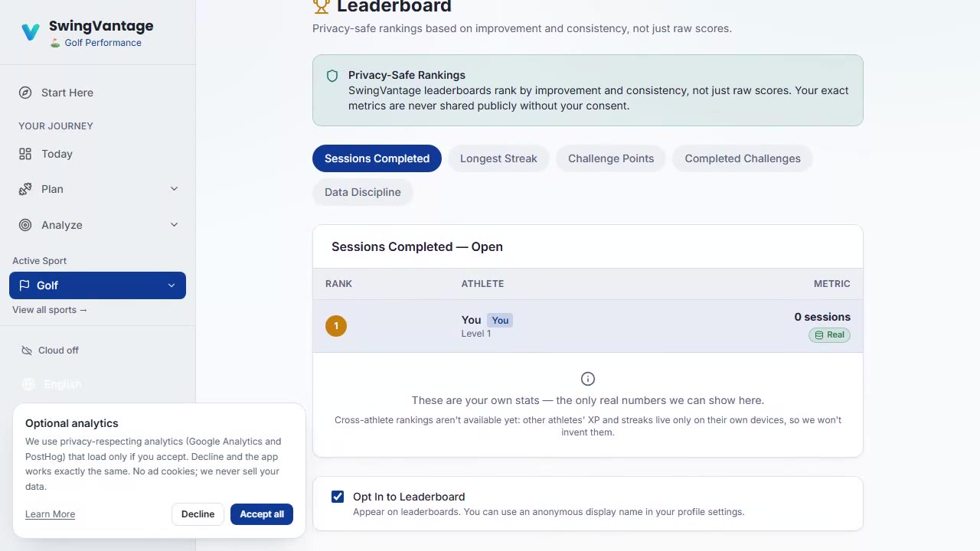Click the ATHLETE column header
Screen dimensions: 980x551
(482, 284)
